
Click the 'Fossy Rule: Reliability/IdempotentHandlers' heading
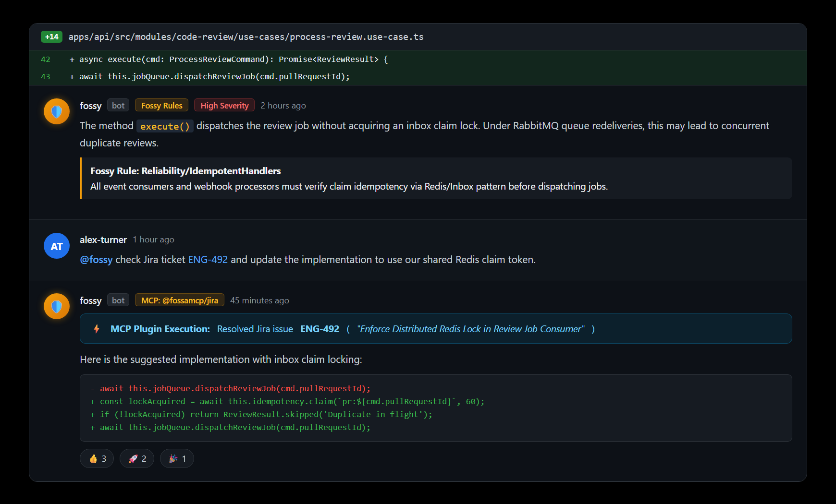point(185,171)
